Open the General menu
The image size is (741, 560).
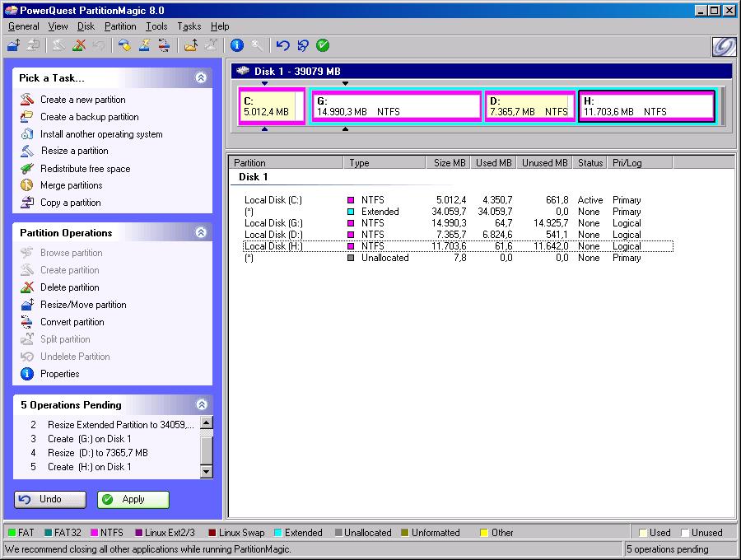point(24,26)
